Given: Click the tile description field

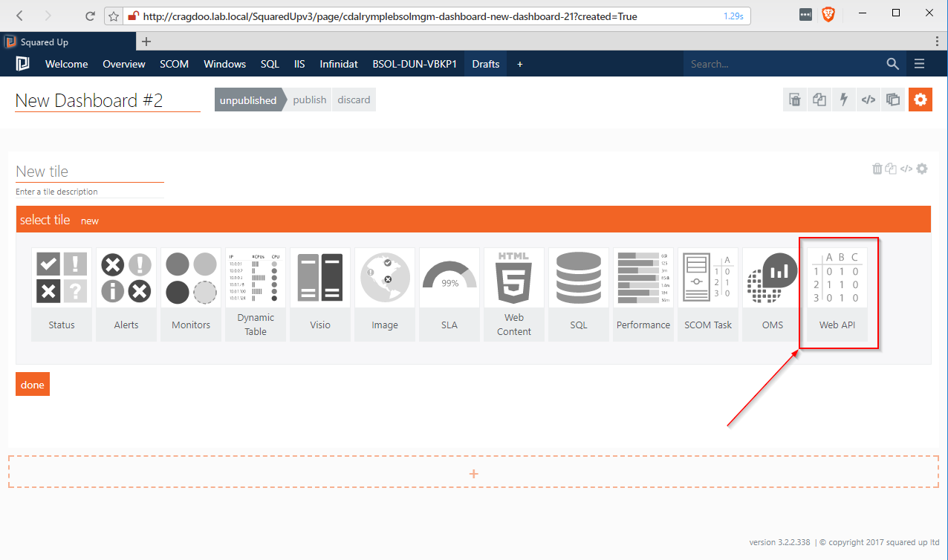Looking at the screenshot, I should (x=90, y=192).
